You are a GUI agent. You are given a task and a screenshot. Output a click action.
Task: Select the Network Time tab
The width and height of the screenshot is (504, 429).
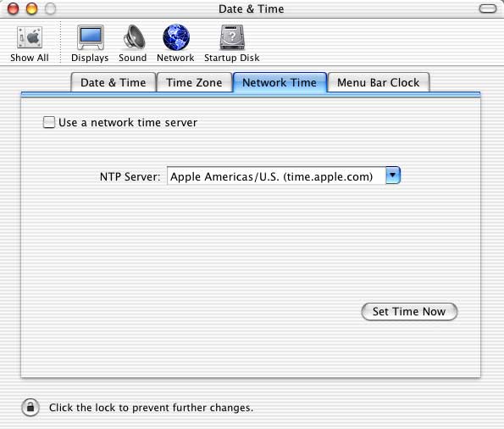[280, 83]
